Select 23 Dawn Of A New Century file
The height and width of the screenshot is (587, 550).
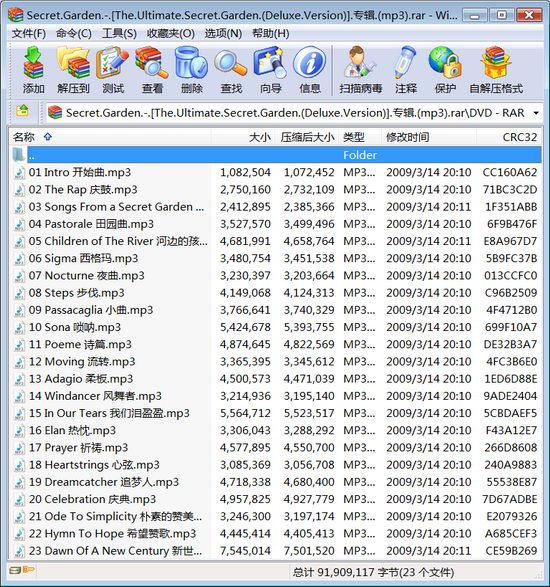(x=276, y=551)
